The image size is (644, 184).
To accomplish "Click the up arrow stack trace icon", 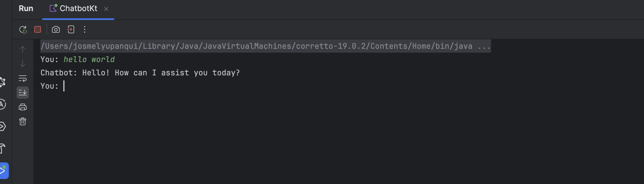I will (23, 49).
